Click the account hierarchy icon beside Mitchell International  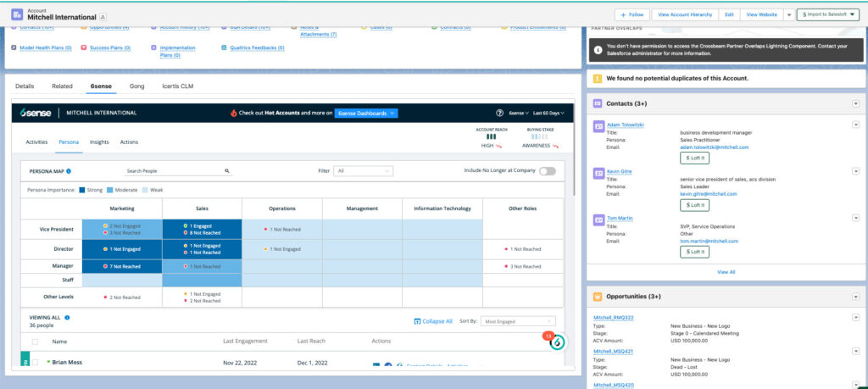point(103,17)
